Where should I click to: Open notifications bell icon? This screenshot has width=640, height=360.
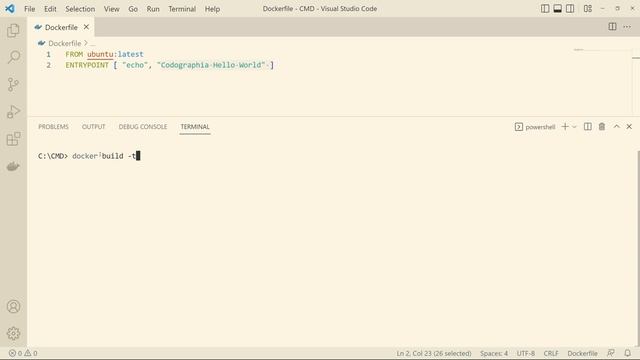(627, 353)
